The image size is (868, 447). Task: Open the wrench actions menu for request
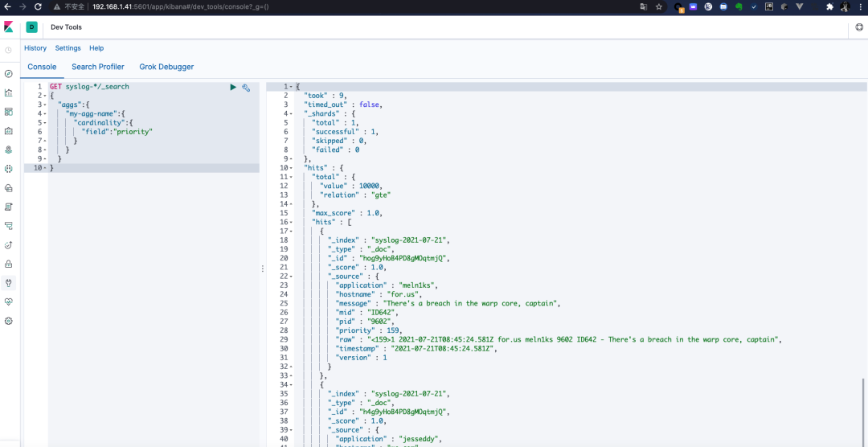246,87
